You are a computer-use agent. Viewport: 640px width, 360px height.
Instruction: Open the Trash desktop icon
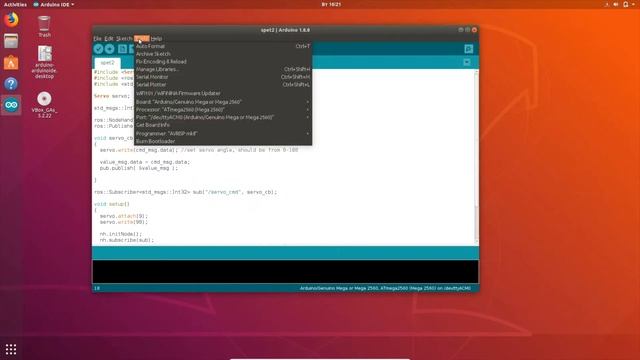tap(44, 27)
